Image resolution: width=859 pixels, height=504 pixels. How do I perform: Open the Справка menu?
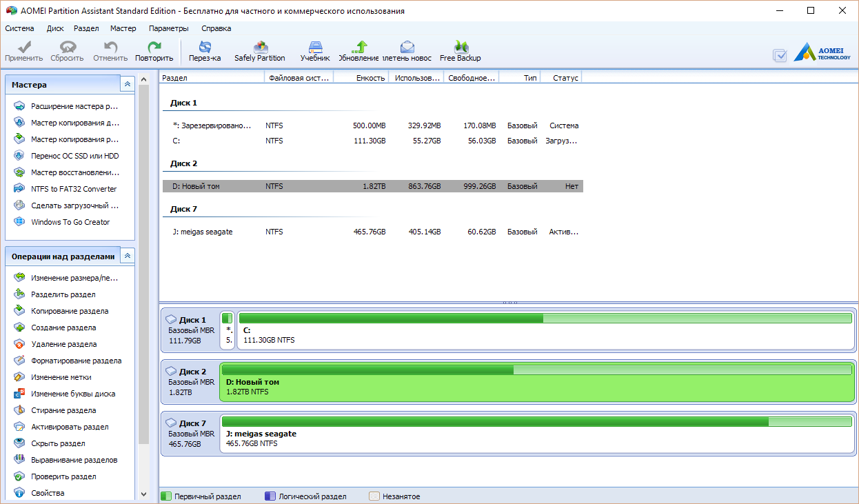click(x=216, y=28)
